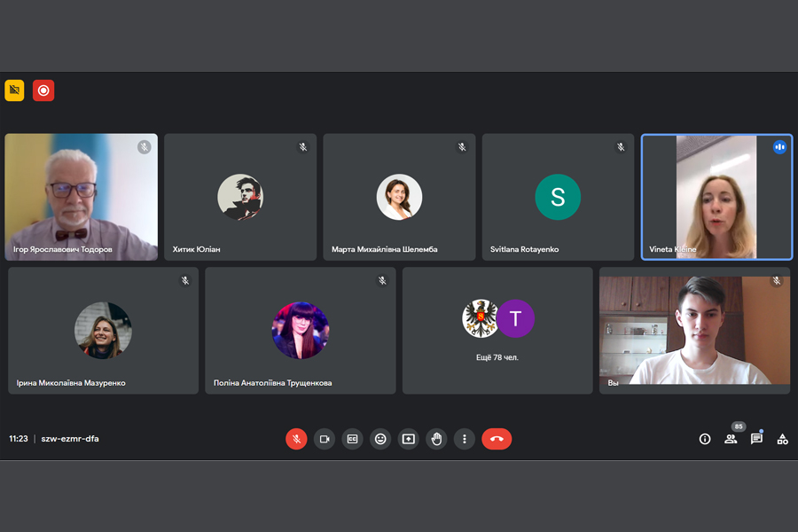Raise your hand with the hand button

436,439
